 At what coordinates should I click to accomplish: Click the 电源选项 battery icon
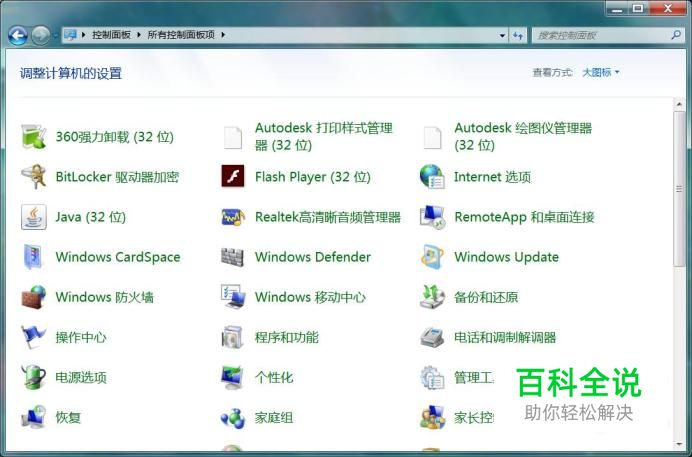[x=34, y=377]
